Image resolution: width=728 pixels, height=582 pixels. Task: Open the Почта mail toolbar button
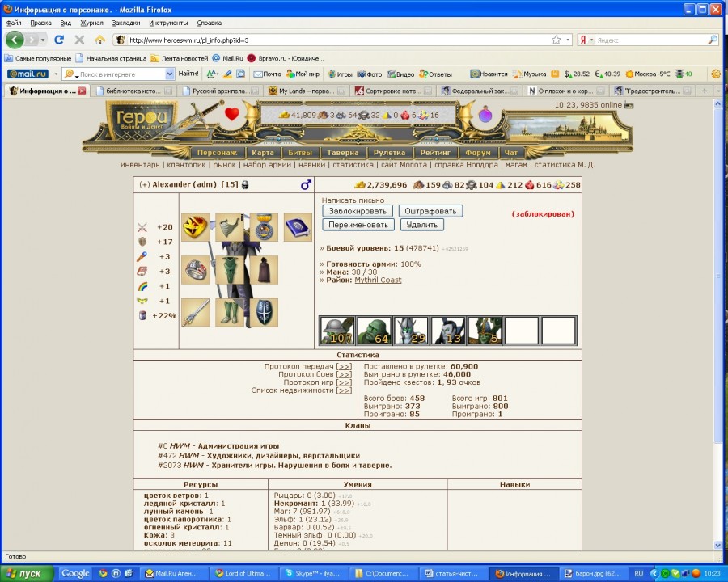click(268, 74)
